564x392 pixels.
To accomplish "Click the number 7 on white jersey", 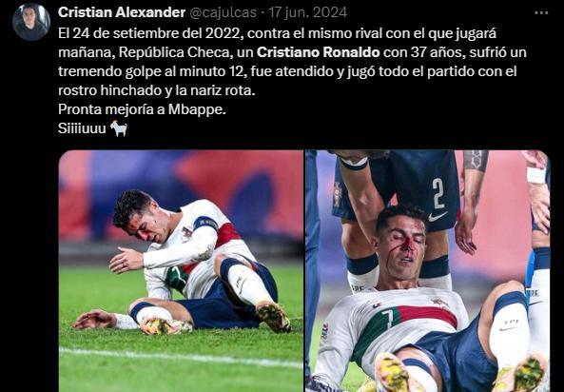I will pos(387,317).
